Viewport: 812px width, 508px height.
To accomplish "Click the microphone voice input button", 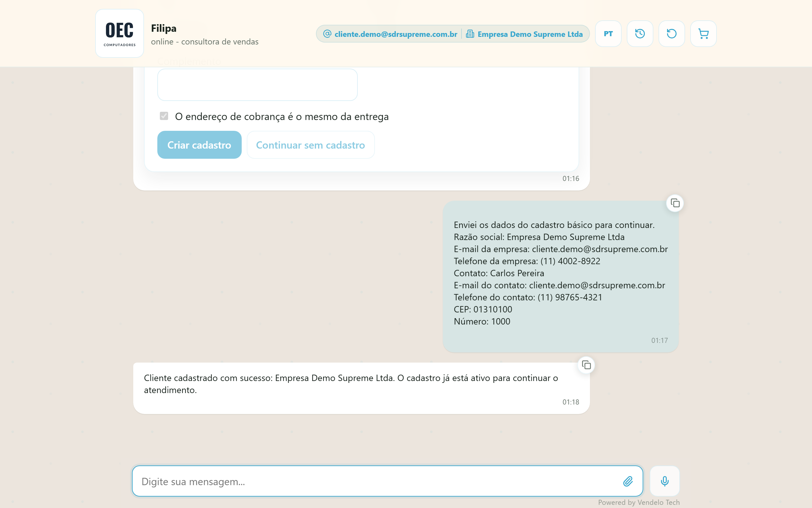I will (665, 481).
